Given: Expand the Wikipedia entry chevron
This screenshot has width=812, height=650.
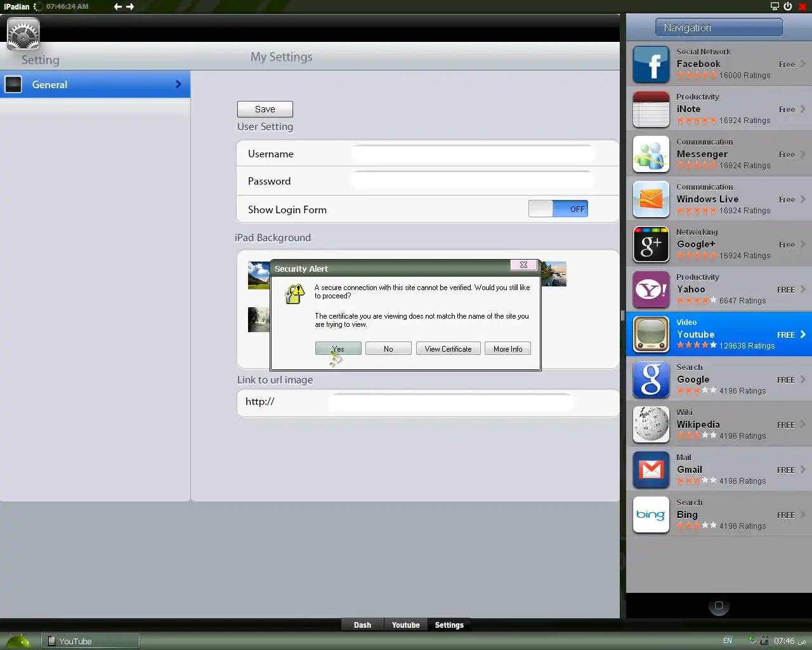Looking at the screenshot, I should tap(803, 425).
